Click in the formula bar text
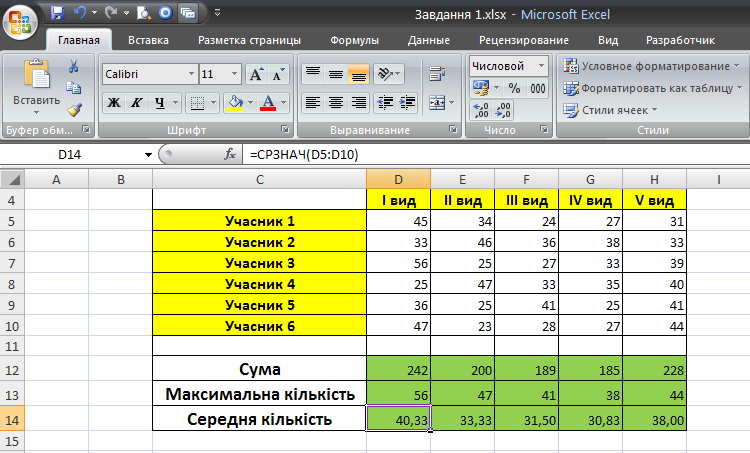Screen dimensions: 750x453 point(304,155)
